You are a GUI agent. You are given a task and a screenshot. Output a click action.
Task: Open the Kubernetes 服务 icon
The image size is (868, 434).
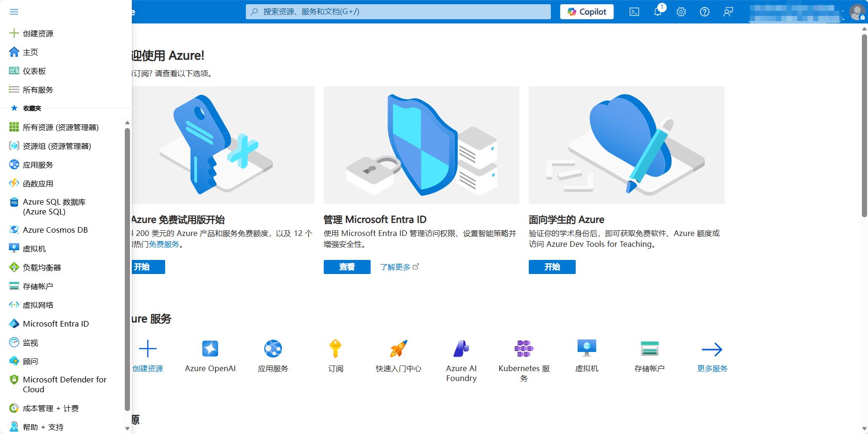coord(524,349)
